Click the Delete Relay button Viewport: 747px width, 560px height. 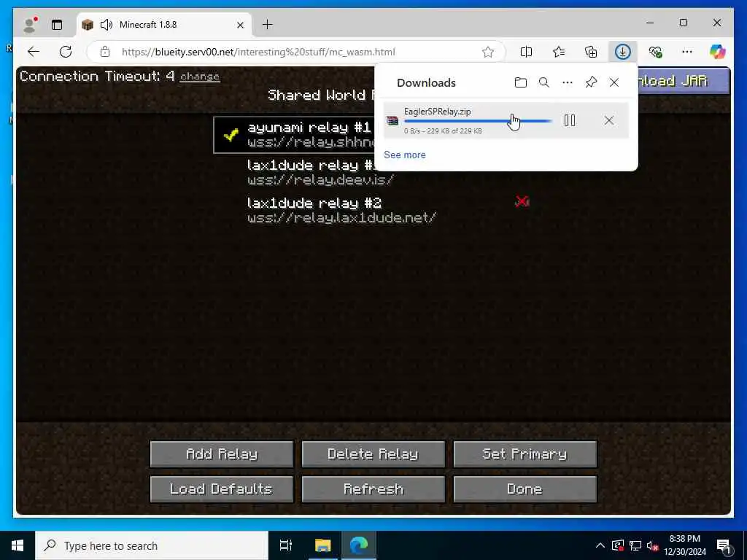pyautogui.click(x=373, y=454)
